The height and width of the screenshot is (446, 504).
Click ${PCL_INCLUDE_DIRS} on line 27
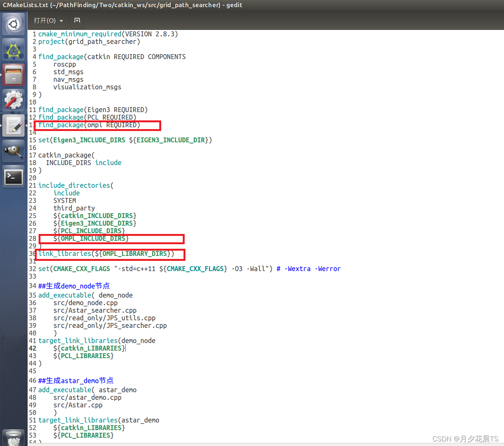89,231
